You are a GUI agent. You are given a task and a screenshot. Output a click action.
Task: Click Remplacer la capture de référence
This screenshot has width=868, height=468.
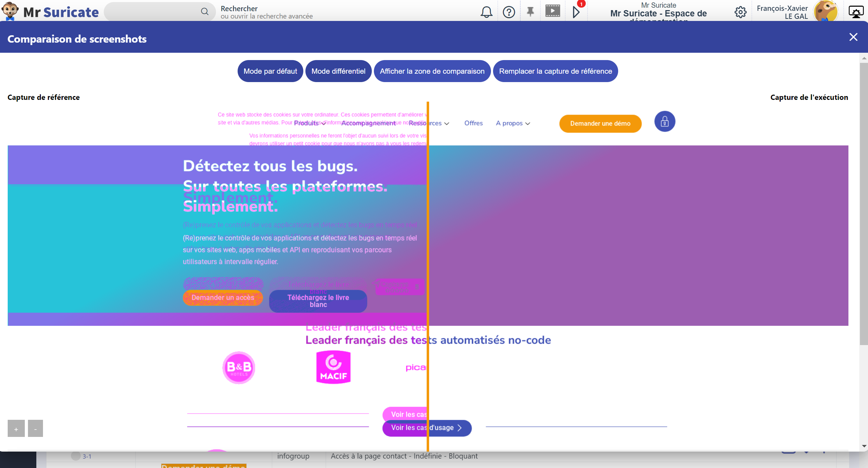556,71
